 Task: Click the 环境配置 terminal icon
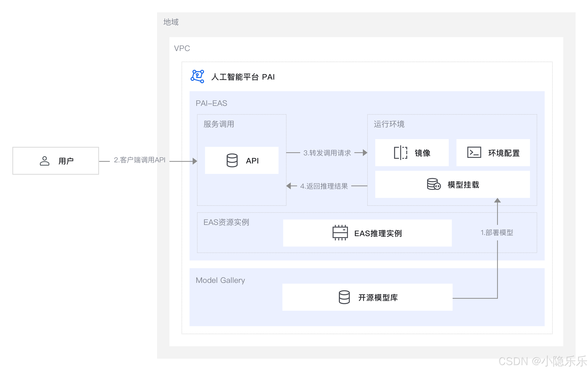tap(474, 152)
